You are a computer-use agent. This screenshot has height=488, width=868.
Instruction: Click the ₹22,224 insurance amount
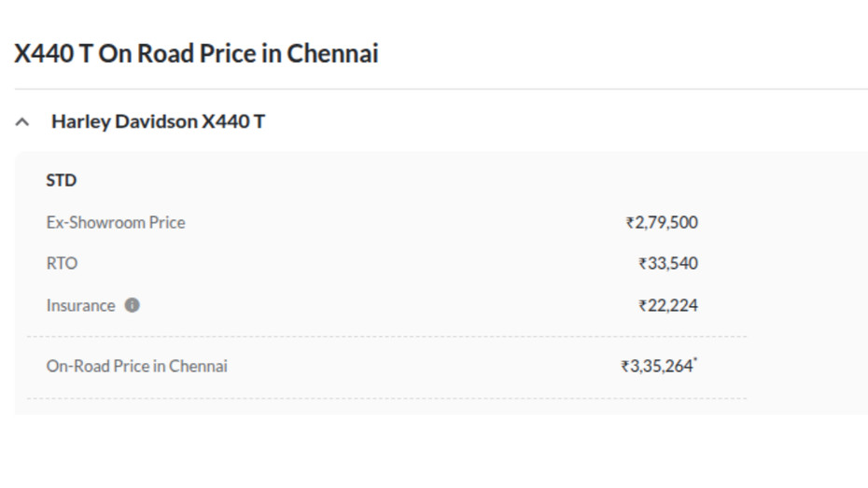(x=668, y=305)
